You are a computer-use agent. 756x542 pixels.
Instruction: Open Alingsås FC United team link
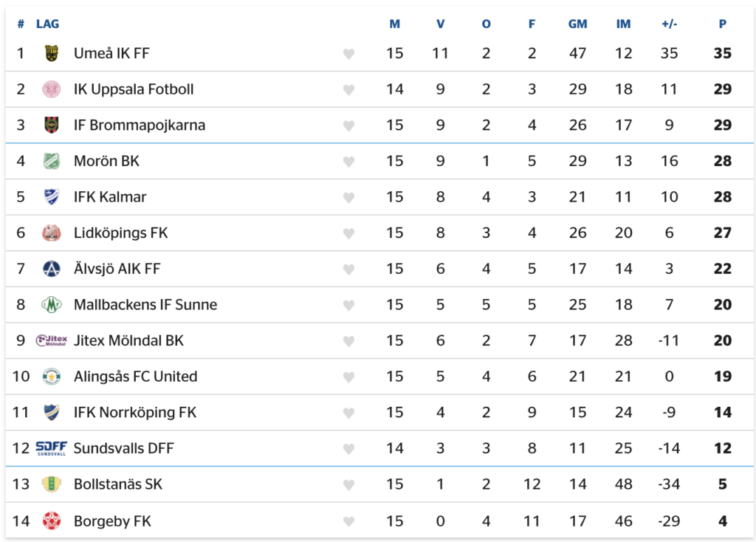[x=136, y=376]
